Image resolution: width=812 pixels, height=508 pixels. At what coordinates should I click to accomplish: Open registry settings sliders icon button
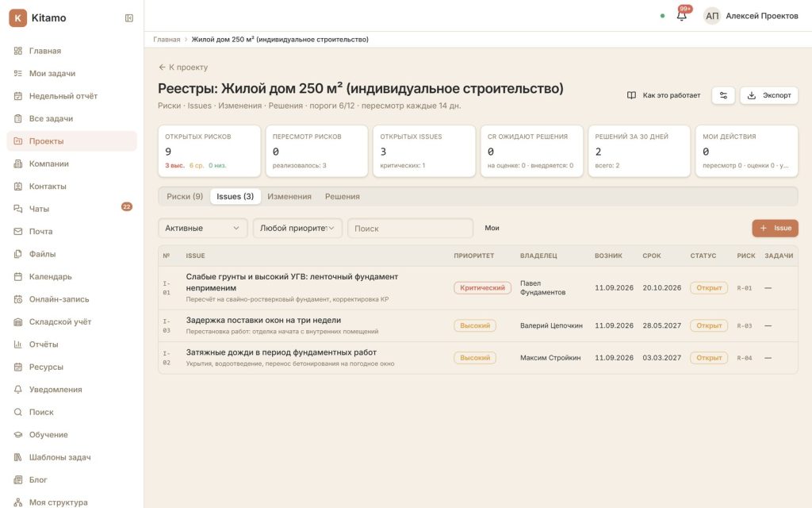723,95
